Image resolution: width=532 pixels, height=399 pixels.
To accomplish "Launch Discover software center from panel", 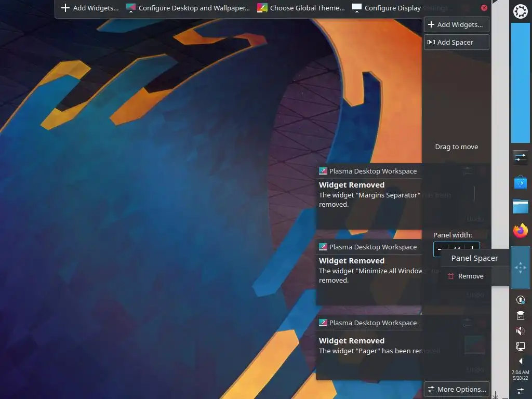I will pos(520,182).
